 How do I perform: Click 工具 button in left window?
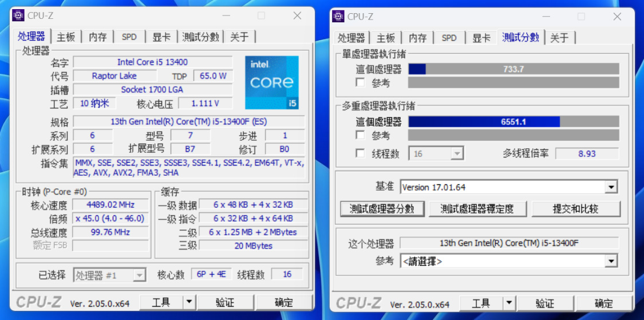161,303
